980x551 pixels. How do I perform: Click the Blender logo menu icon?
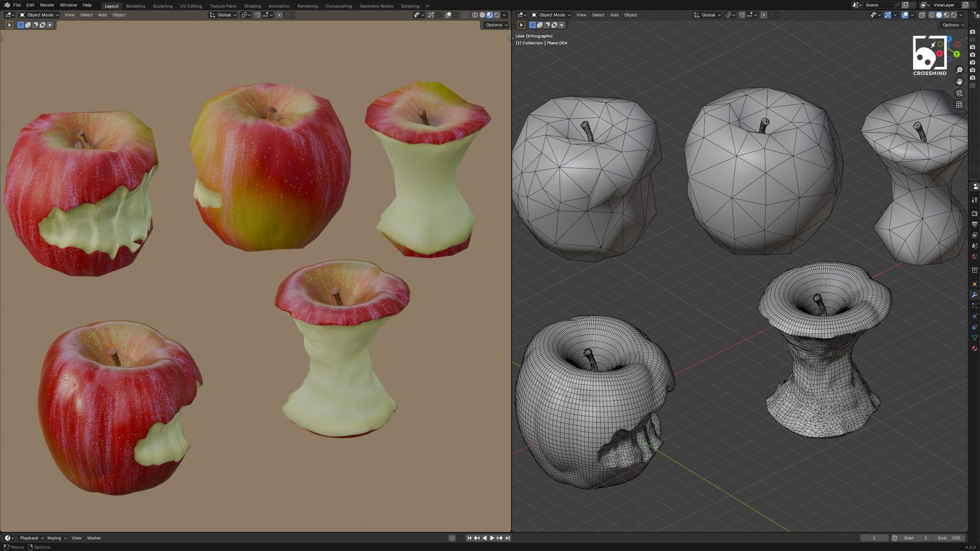click(x=7, y=5)
